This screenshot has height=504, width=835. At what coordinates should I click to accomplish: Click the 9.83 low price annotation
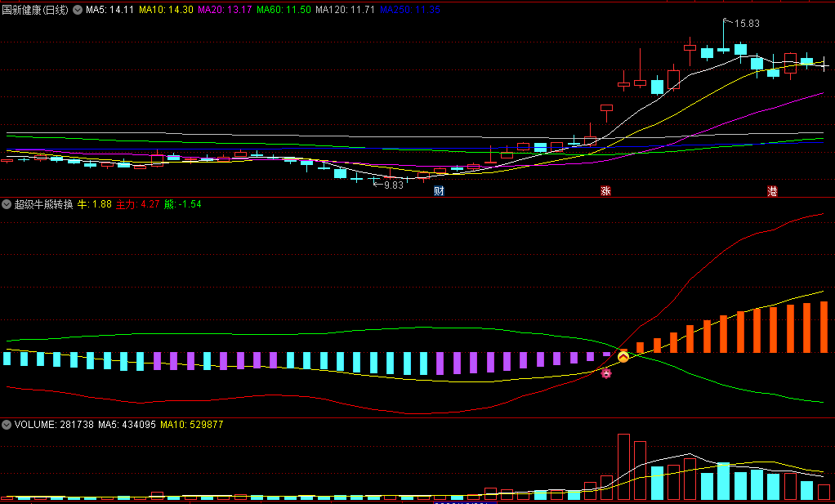[x=394, y=185]
